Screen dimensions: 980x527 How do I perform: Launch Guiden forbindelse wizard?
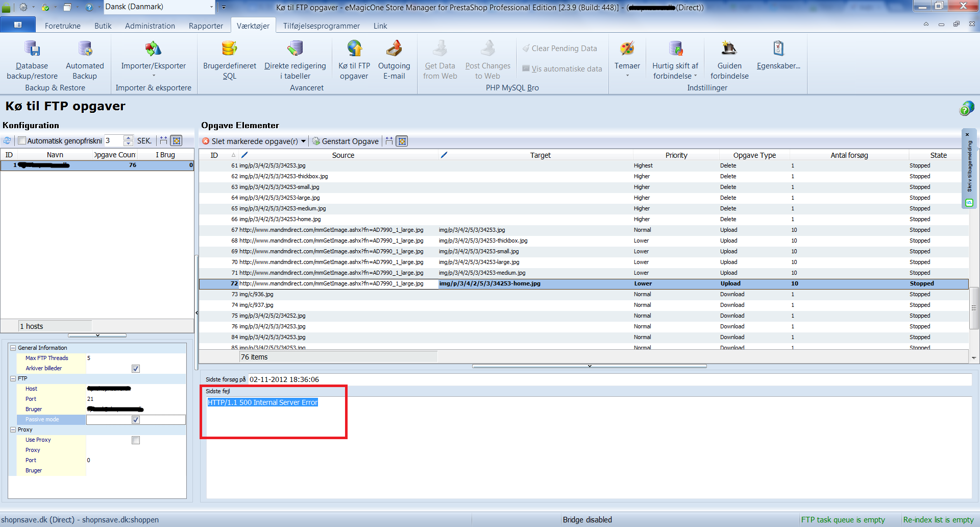point(729,60)
